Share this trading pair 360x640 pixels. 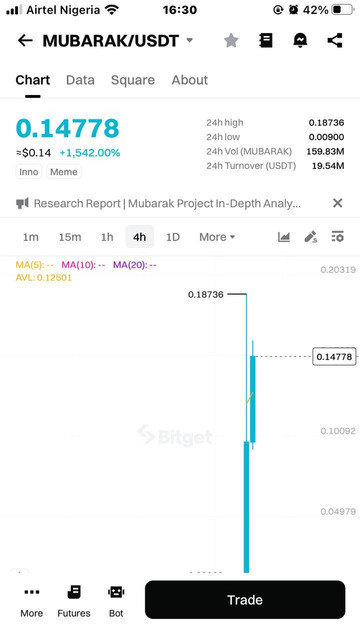(335, 40)
